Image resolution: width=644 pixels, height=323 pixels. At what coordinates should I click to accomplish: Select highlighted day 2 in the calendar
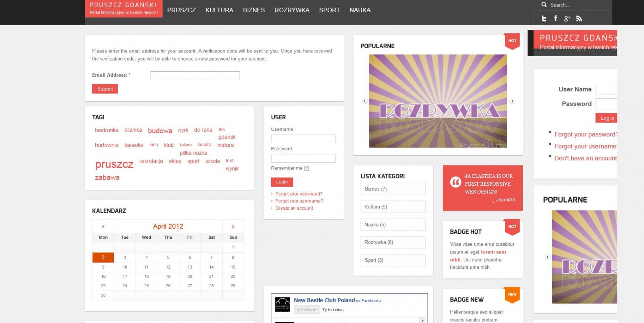103,257
